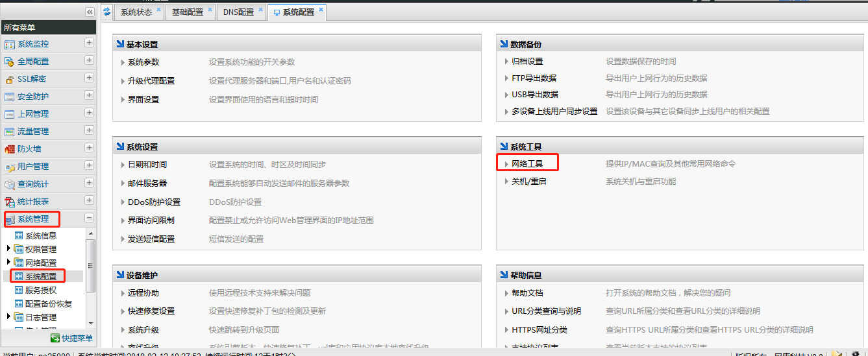Expand the 上网管理 menu with plus button
This screenshot has height=356, width=868.
point(89,113)
